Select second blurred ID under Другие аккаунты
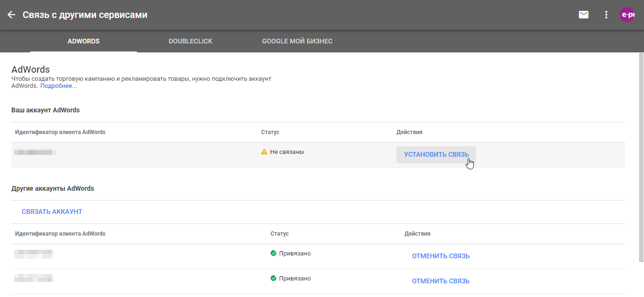 (x=34, y=279)
